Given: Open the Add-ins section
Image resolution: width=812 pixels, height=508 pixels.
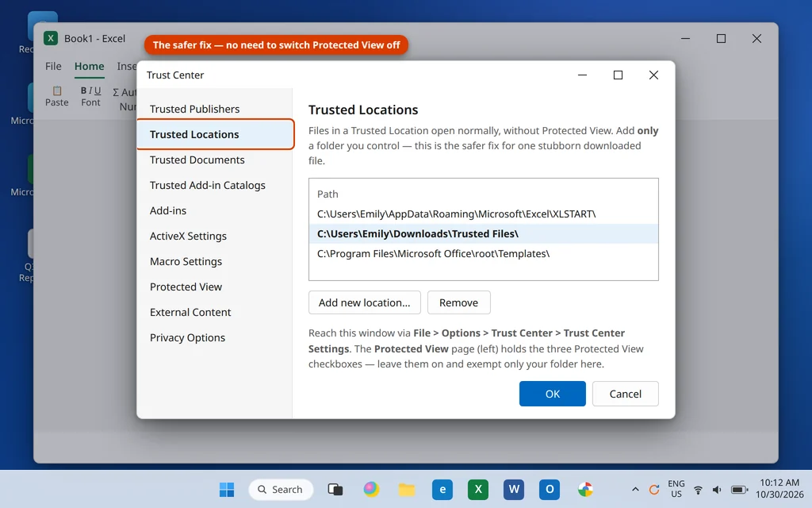Looking at the screenshot, I should point(168,210).
